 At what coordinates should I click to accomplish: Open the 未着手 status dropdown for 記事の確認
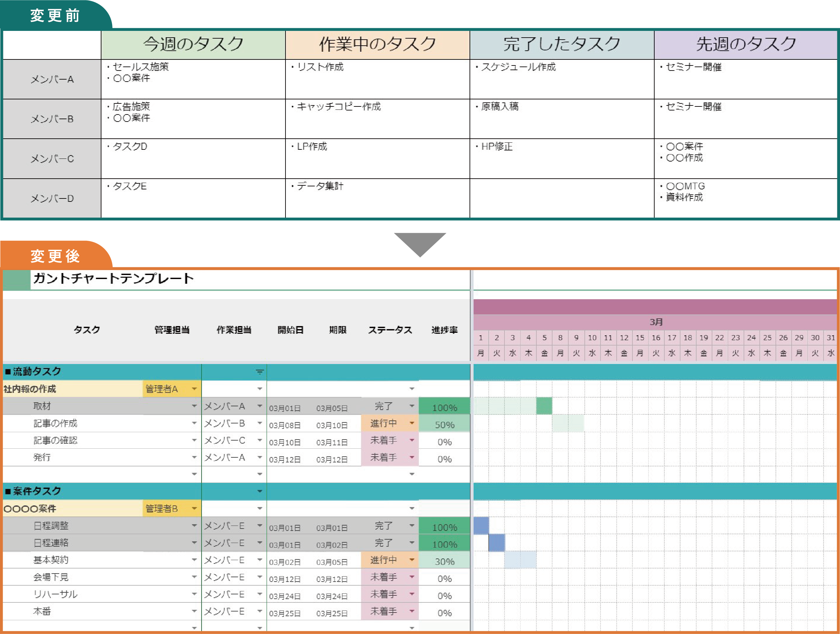pos(412,440)
